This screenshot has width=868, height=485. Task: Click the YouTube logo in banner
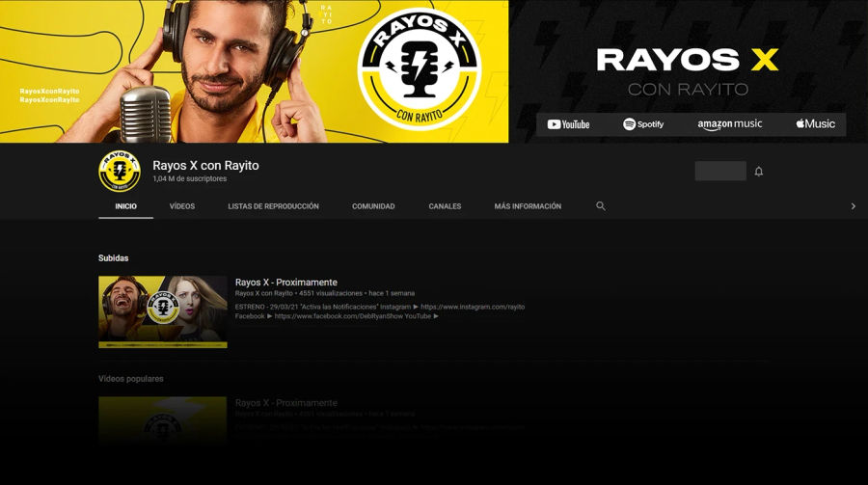tap(568, 124)
